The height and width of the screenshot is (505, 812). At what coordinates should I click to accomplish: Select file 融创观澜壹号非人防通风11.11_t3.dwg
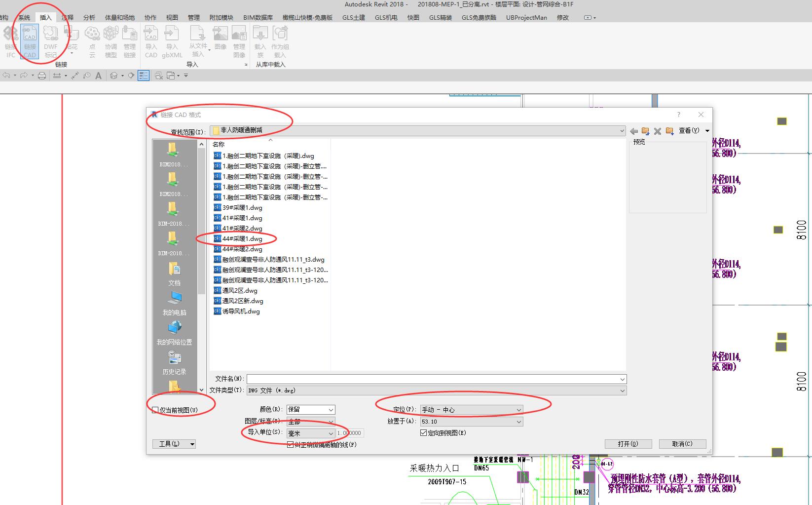tap(269, 259)
